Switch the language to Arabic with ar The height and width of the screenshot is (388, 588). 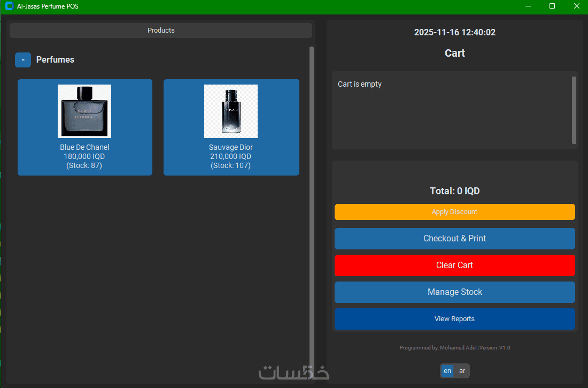[462, 371]
